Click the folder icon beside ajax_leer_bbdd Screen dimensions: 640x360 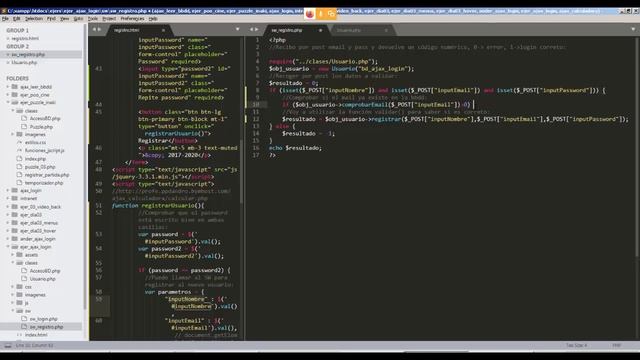pyautogui.click(x=15, y=87)
